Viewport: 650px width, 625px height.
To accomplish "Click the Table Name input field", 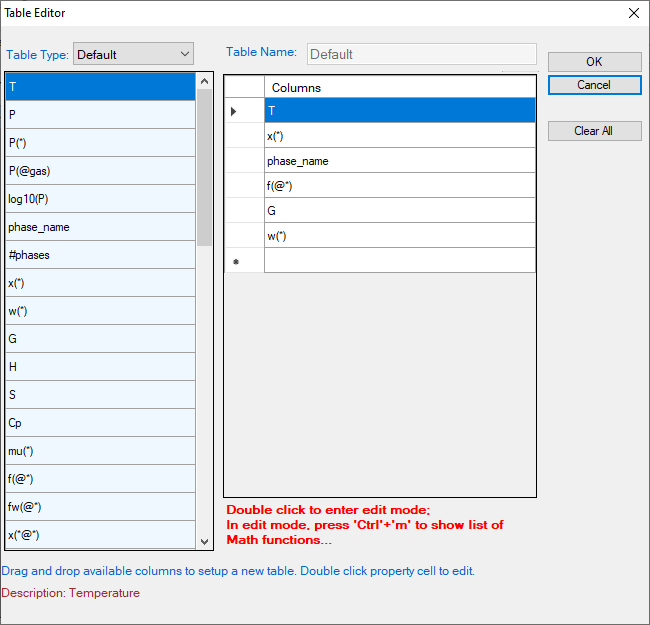I will [421, 54].
